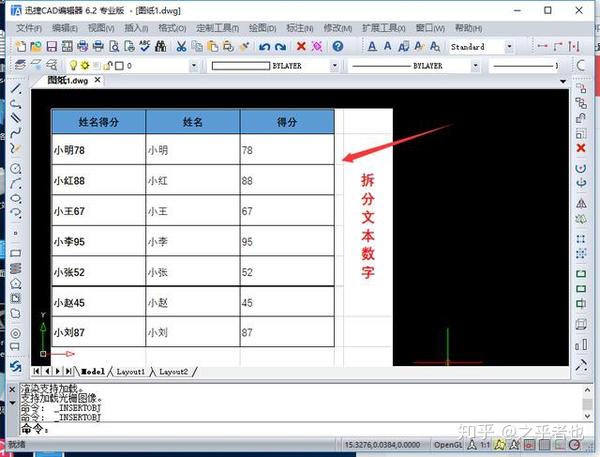The width and height of the screenshot is (600, 457).
Task: Open the 标注 menu
Action: pyautogui.click(x=300, y=28)
